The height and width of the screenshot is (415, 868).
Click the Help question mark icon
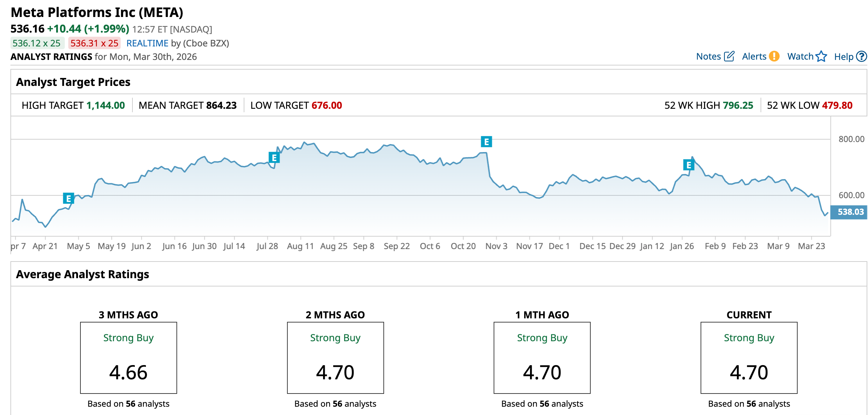[861, 56]
